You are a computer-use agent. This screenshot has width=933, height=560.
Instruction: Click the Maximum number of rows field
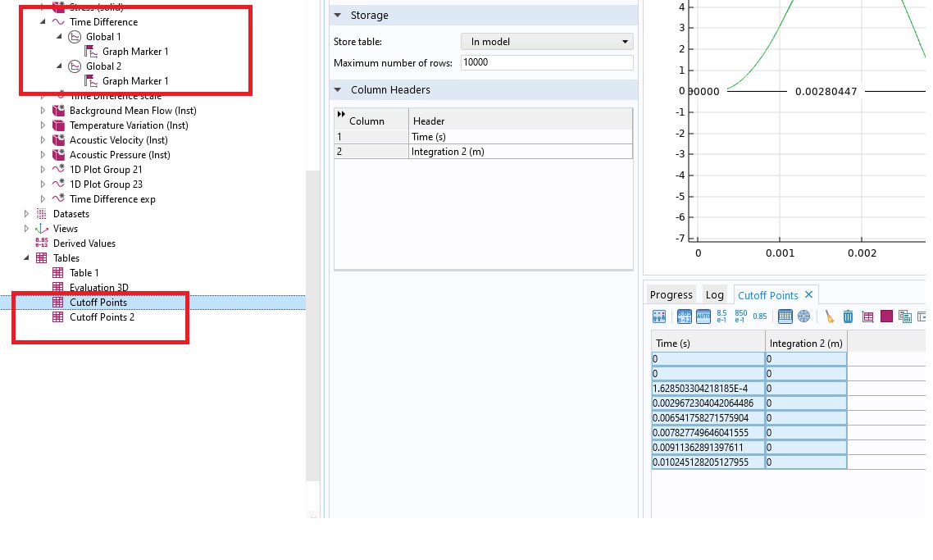[x=547, y=63]
